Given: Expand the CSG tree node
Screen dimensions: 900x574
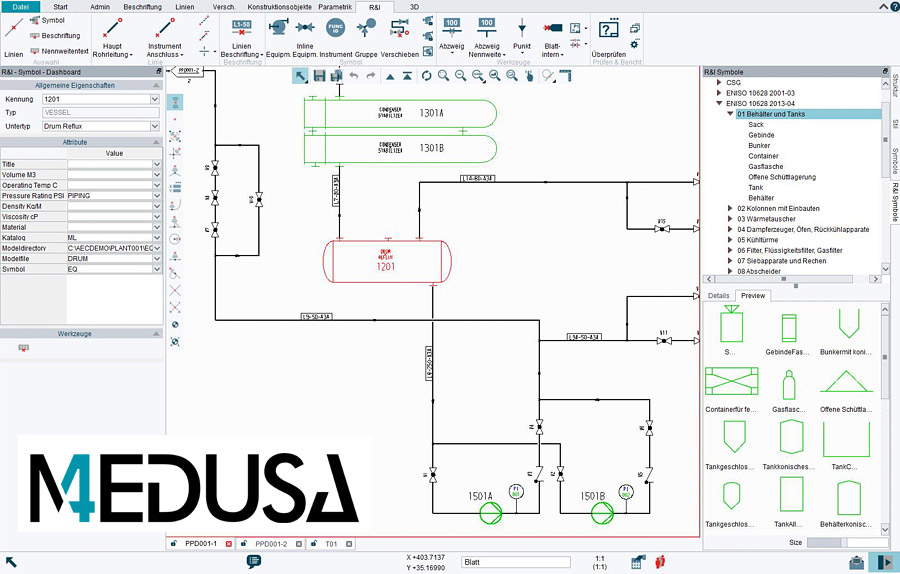Looking at the screenshot, I should tap(719, 82).
